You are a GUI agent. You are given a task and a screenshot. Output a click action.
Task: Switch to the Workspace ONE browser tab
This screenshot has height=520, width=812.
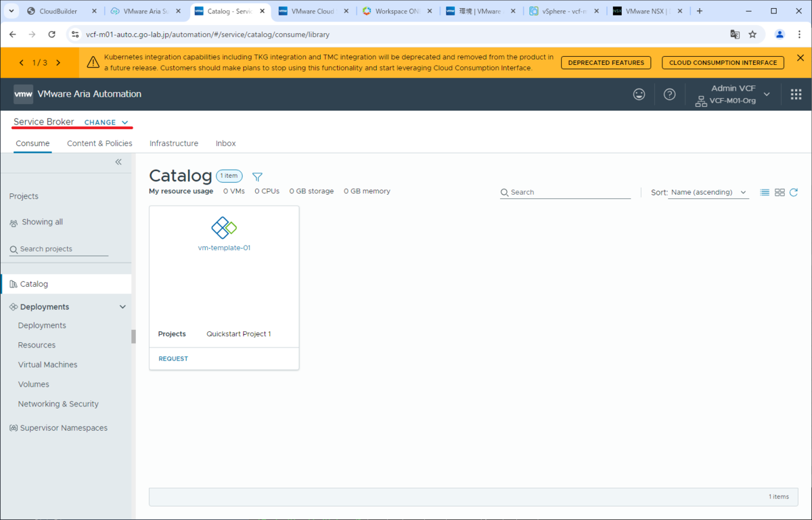[x=397, y=11]
